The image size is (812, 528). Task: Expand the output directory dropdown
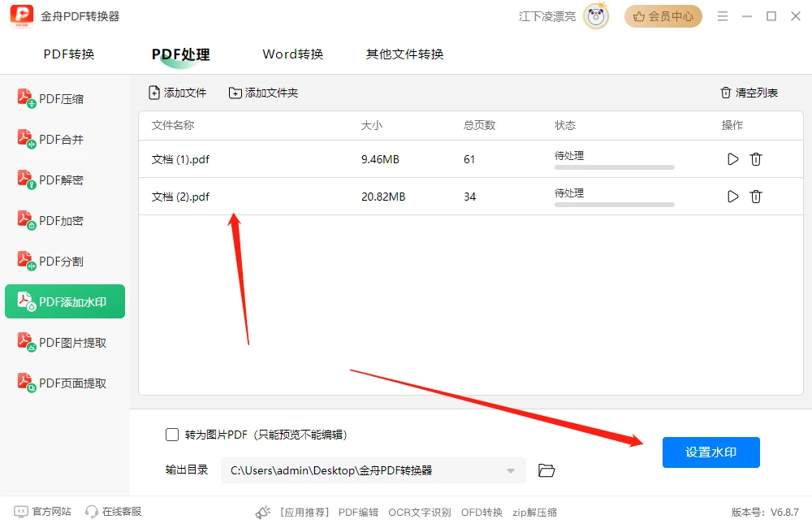(512, 470)
